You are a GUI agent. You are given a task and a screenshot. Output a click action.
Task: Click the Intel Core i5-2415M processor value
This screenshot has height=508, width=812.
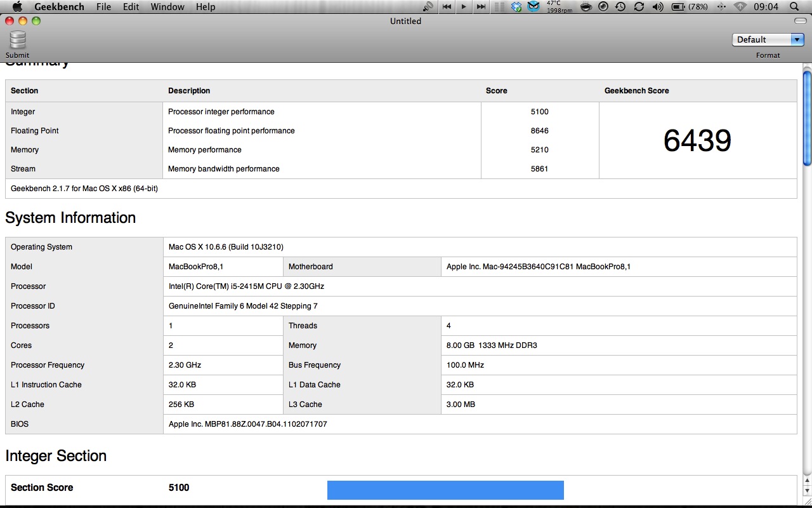click(246, 286)
